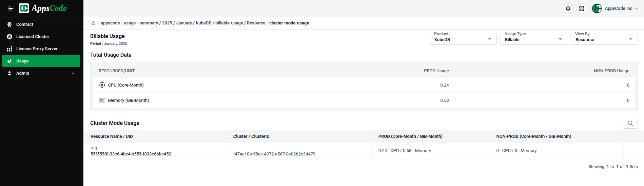The width and height of the screenshot is (644, 186).
Task: Expand the Admin menu chevron
Action: tap(73, 73)
